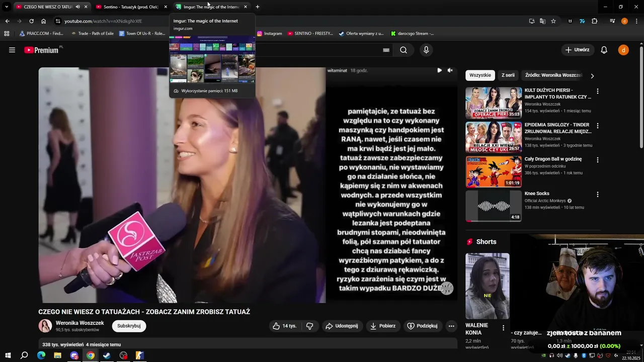This screenshot has height=362, width=644.
Task: Open the browser home page button
Action: pyautogui.click(x=44, y=21)
